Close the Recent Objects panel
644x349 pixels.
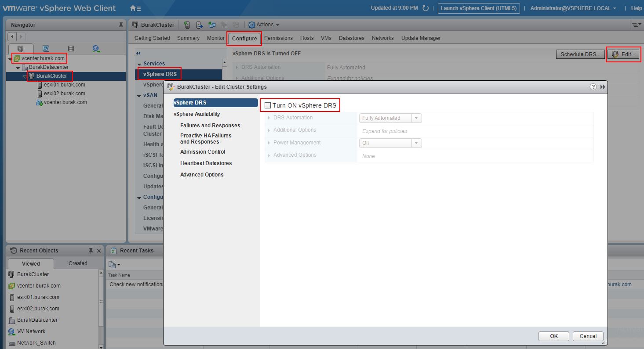99,251
